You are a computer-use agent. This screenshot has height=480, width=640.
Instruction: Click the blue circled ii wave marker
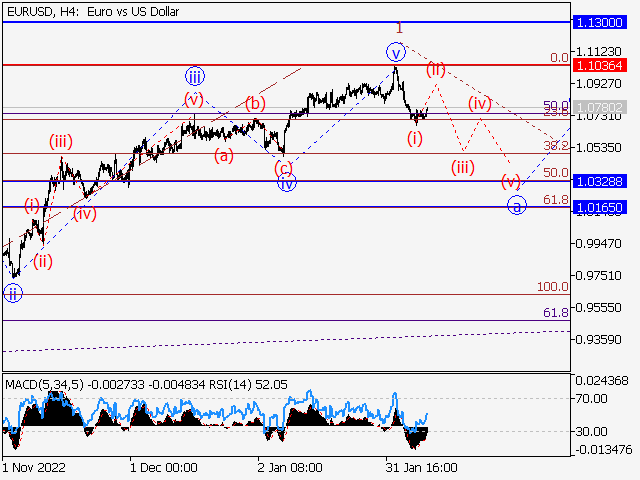click(x=12, y=292)
